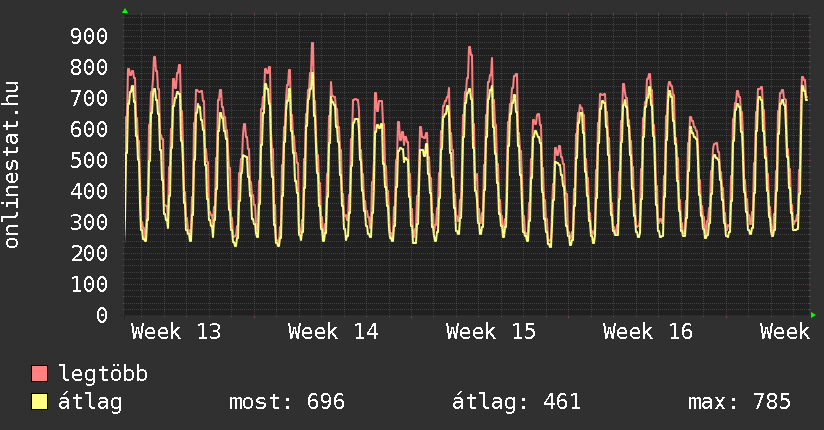This screenshot has width=824, height=430.
Task: Click the 900 y-axis label
Action: (88, 37)
